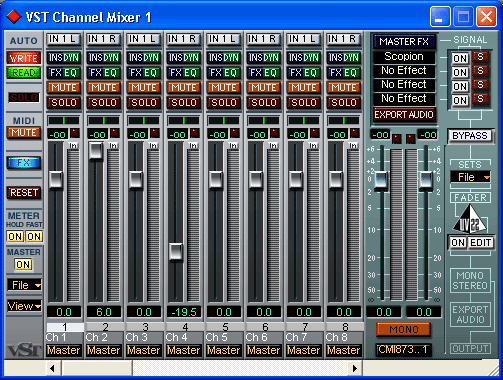503x380 pixels.
Task: Click the blue FX button in left panel
Action: 24,163
